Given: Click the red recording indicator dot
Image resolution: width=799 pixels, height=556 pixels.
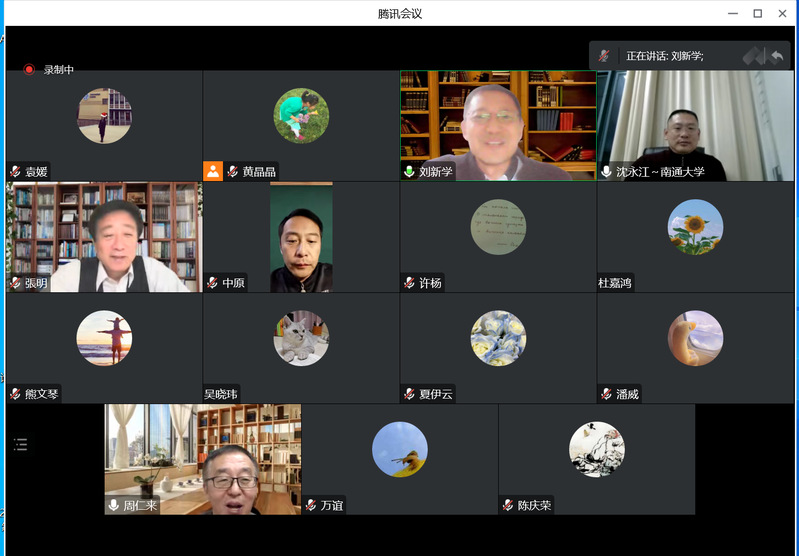Looking at the screenshot, I should point(29,70).
